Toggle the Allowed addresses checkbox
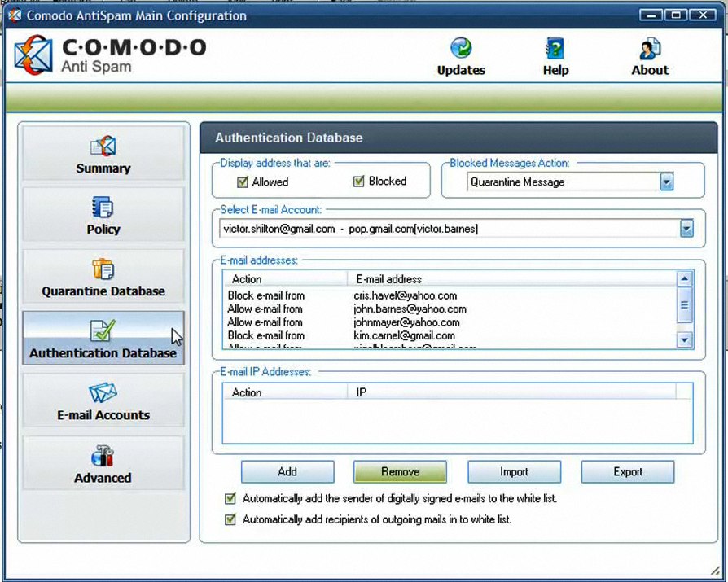Image resolution: width=728 pixels, height=582 pixels. pos(243,182)
